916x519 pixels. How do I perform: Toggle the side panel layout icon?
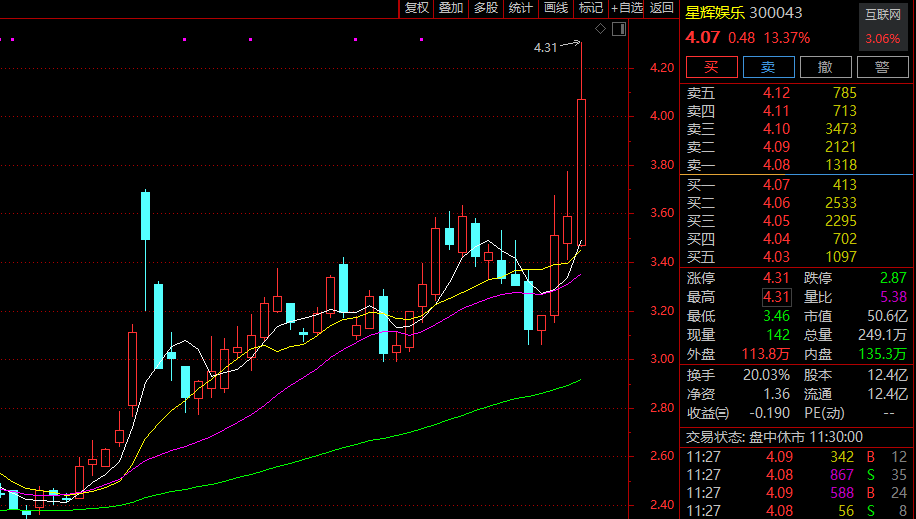pos(617,29)
